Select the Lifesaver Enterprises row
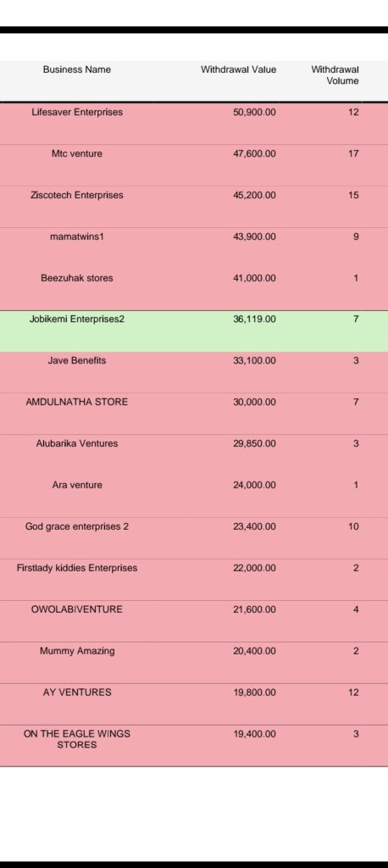This screenshot has height=868, width=388. click(x=194, y=124)
